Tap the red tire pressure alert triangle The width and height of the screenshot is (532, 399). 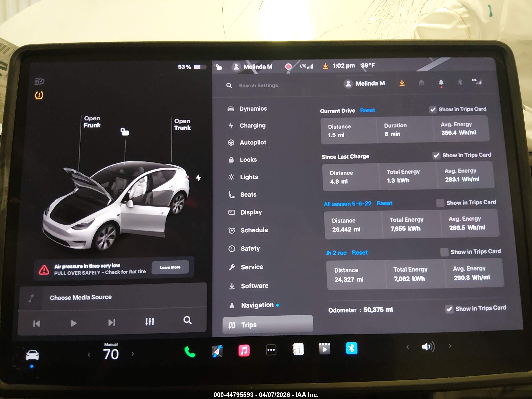click(x=44, y=270)
